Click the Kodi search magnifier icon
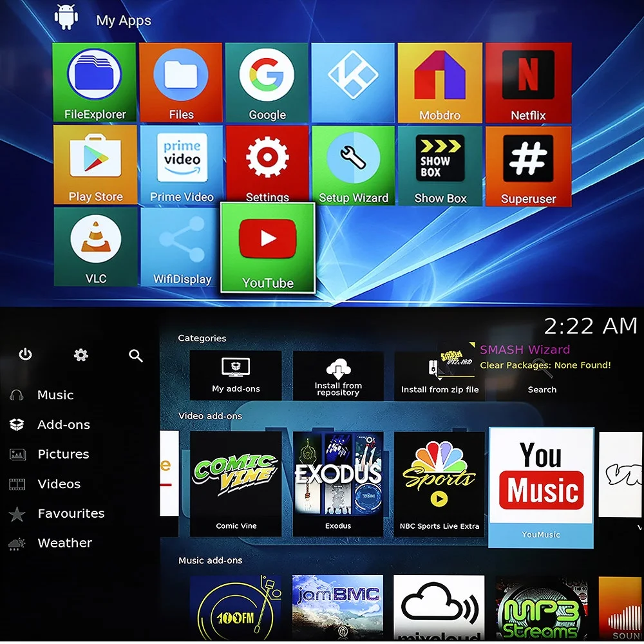Viewport: 644px width, 644px height. pos(135,355)
